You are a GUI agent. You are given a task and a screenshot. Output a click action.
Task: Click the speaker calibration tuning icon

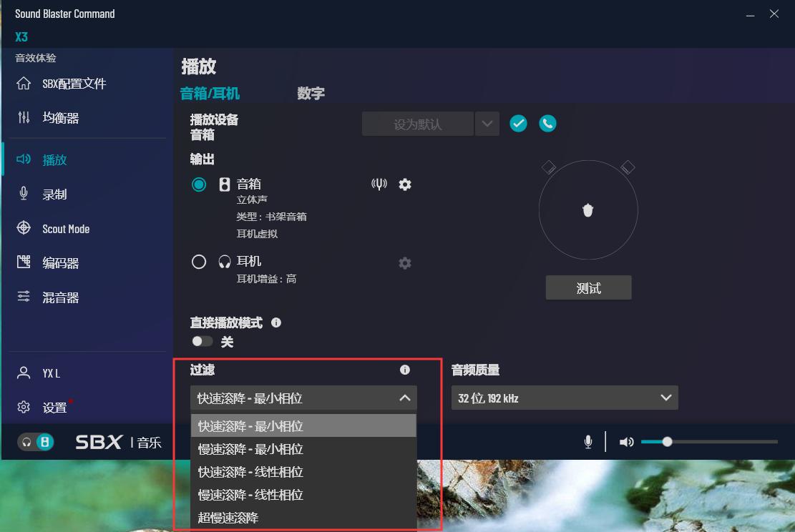(379, 184)
